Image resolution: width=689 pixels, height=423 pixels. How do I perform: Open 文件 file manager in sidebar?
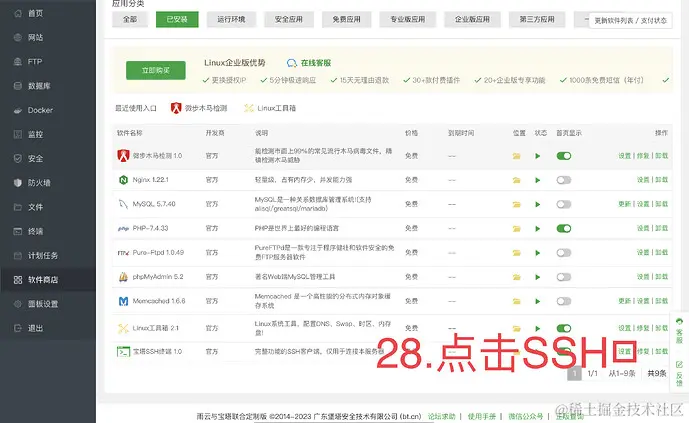pyautogui.click(x=35, y=207)
